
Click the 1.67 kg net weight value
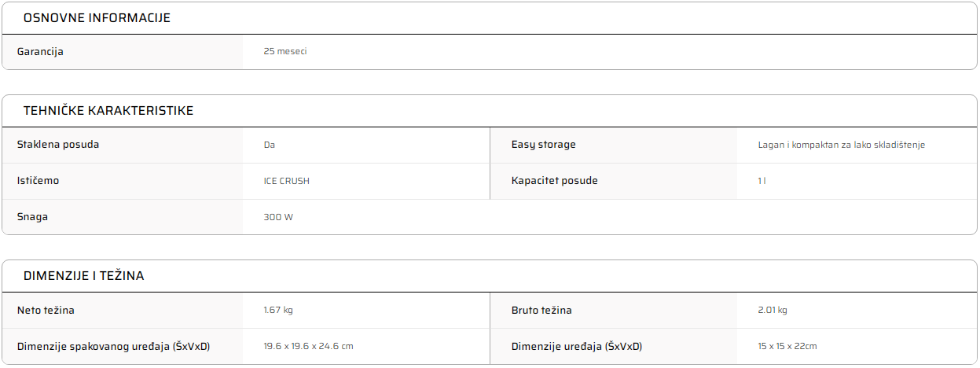(278, 311)
